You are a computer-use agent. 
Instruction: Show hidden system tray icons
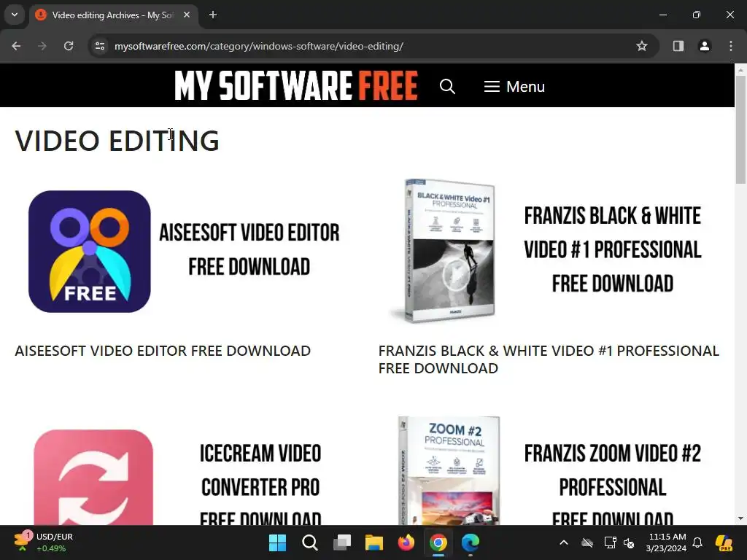coord(564,542)
